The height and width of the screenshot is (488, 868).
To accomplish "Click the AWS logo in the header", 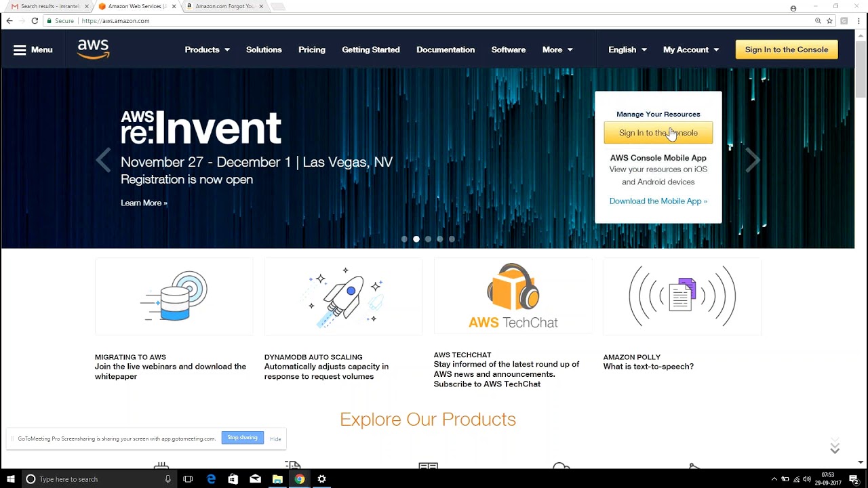I will tap(93, 49).
